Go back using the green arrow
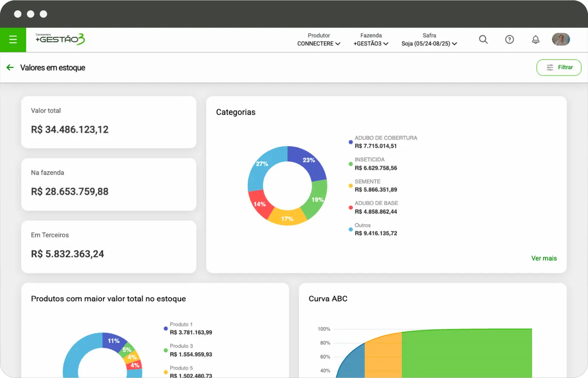 [x=10, y=67]
